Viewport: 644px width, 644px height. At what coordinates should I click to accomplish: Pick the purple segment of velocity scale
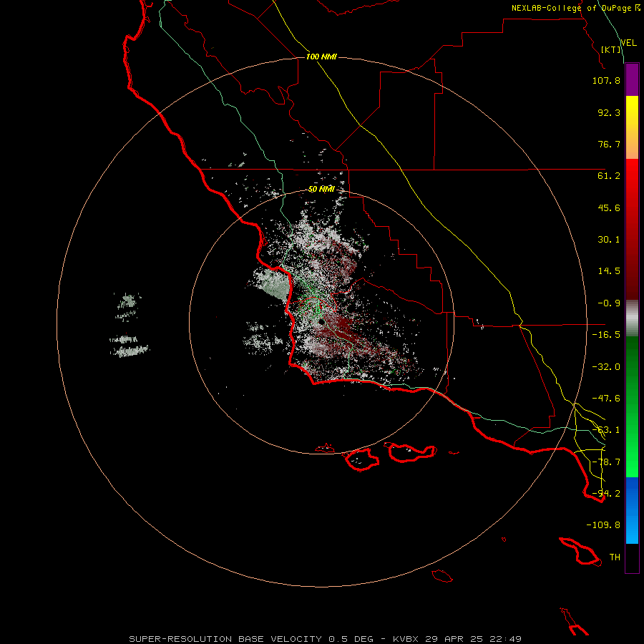(632, 79)
